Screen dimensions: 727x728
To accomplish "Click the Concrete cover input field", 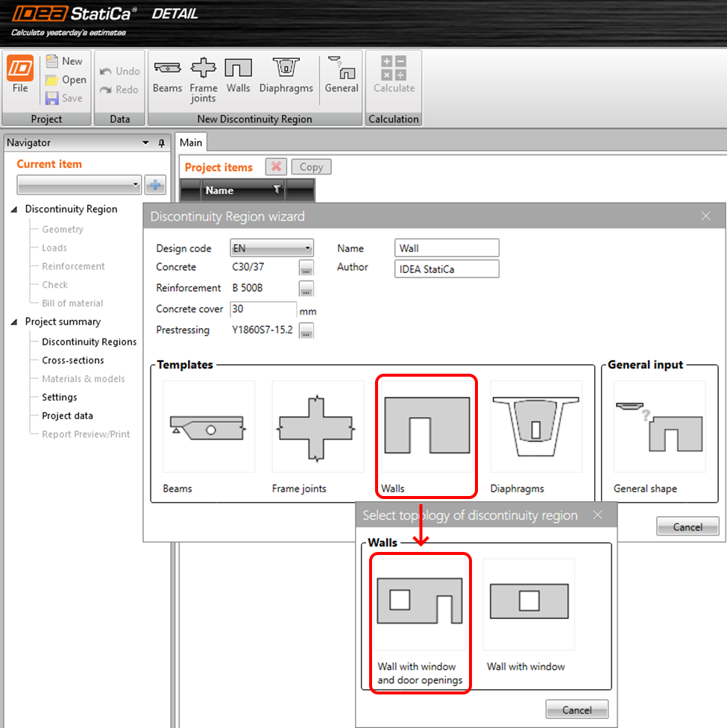I will 263,309.
